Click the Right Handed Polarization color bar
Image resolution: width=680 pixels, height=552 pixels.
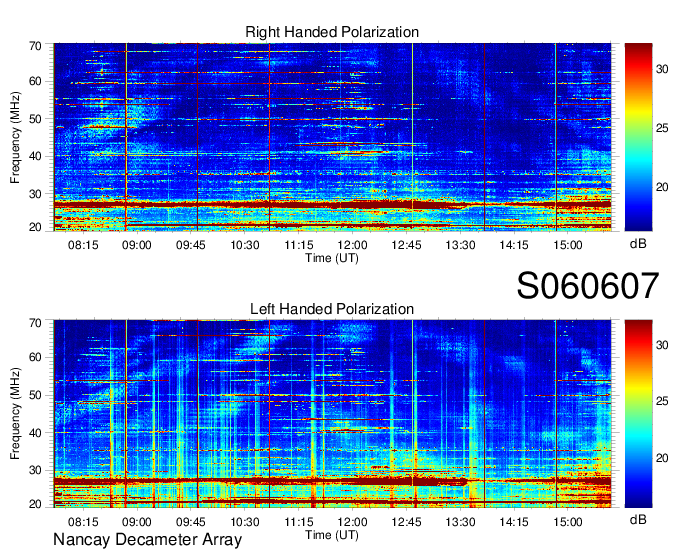(638, 137)
